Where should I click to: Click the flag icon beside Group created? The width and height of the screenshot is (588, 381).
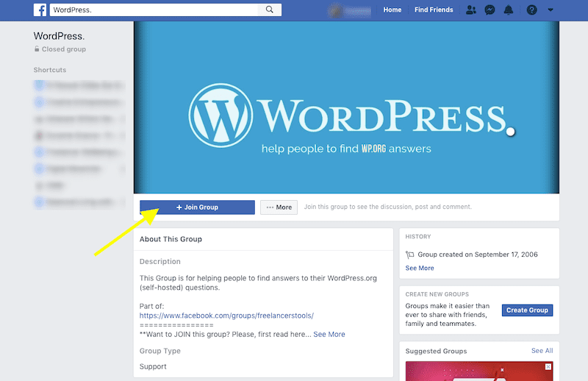click(410, 255)
